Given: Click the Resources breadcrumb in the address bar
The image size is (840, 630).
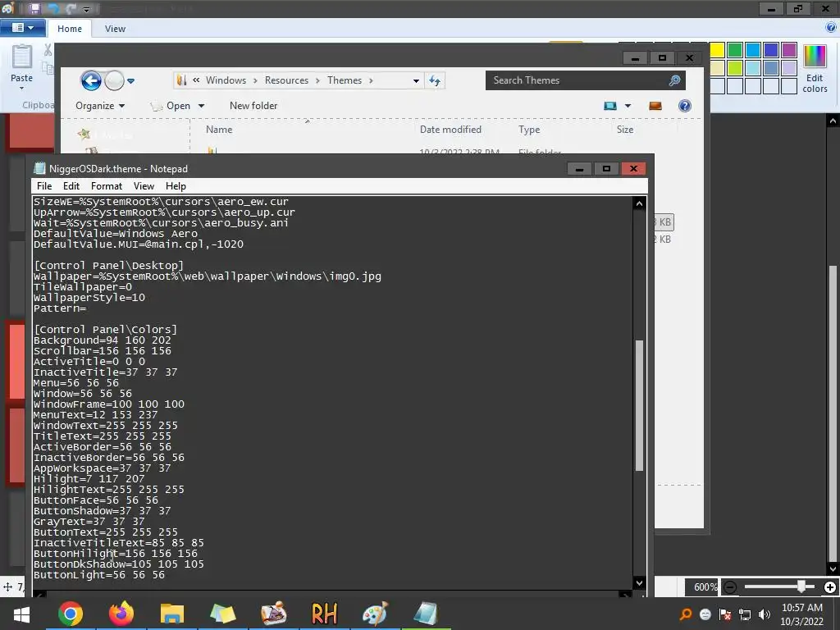Looking at the screenshot, I should click(x=286, y=80).
